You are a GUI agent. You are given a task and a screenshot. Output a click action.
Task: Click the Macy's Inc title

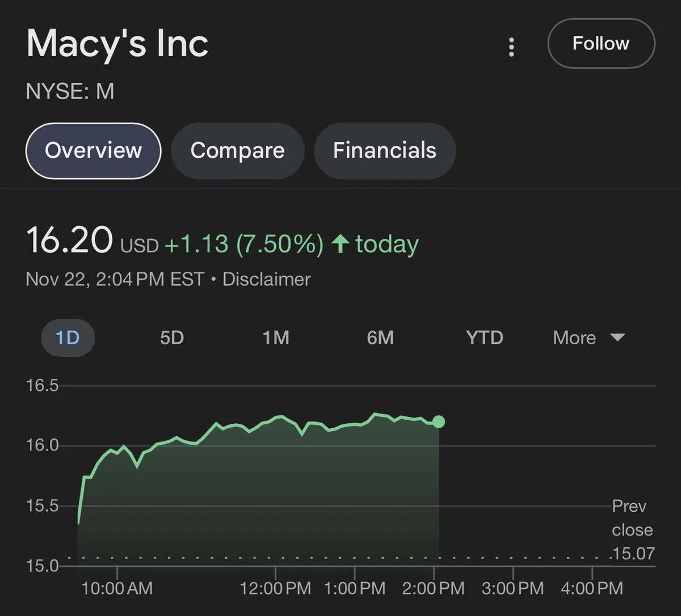117,44
